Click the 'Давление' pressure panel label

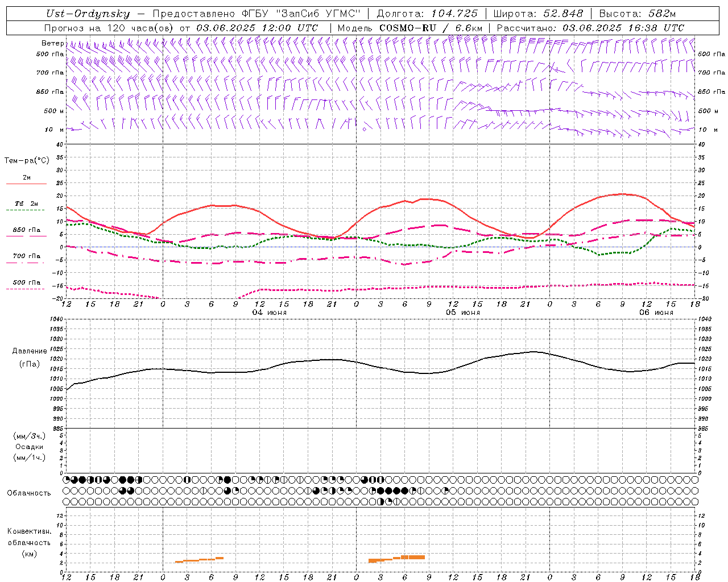[30, 351]
